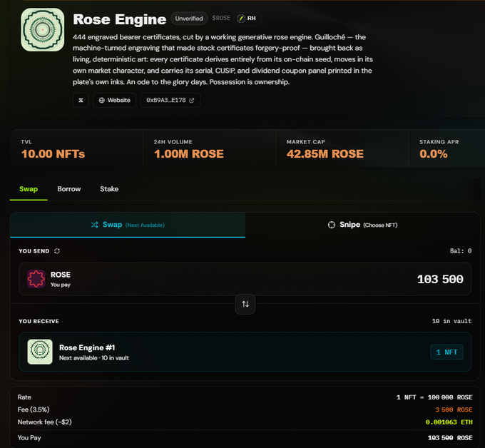Click the 103 500 send amount field

(440, 280)
